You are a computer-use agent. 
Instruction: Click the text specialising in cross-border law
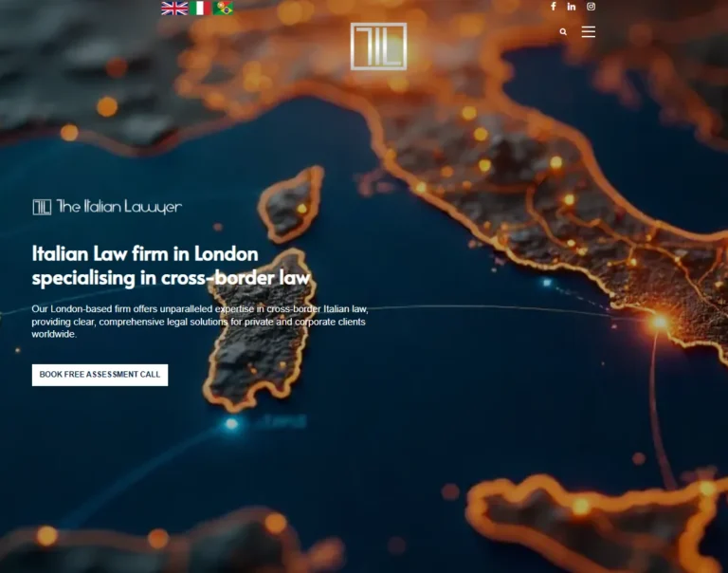(x=172, y=278)
